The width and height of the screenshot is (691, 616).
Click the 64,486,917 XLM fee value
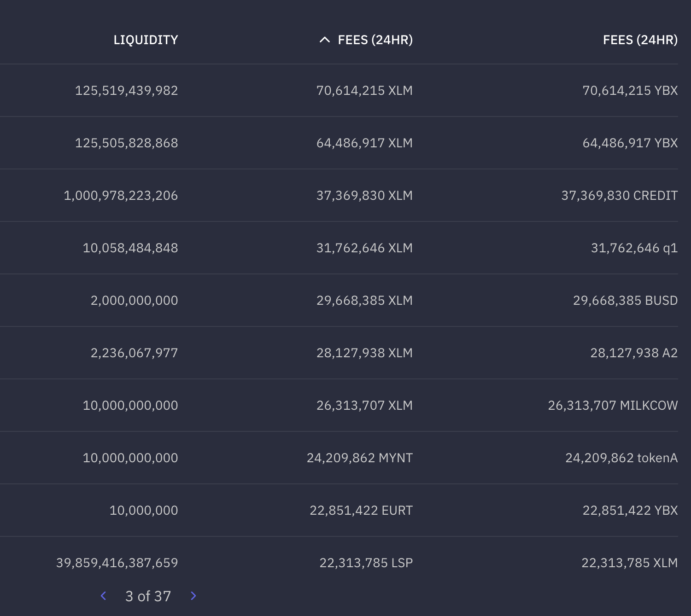364,143
